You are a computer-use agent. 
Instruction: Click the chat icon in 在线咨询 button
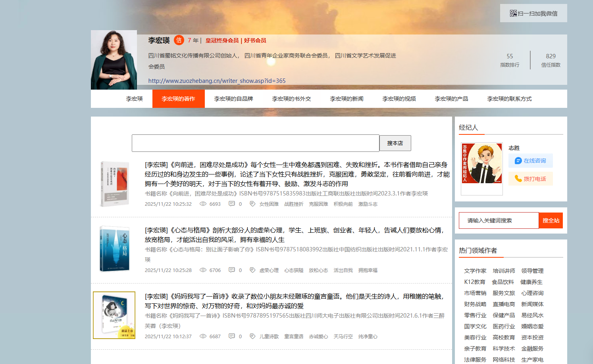click(x=518, y=161)
